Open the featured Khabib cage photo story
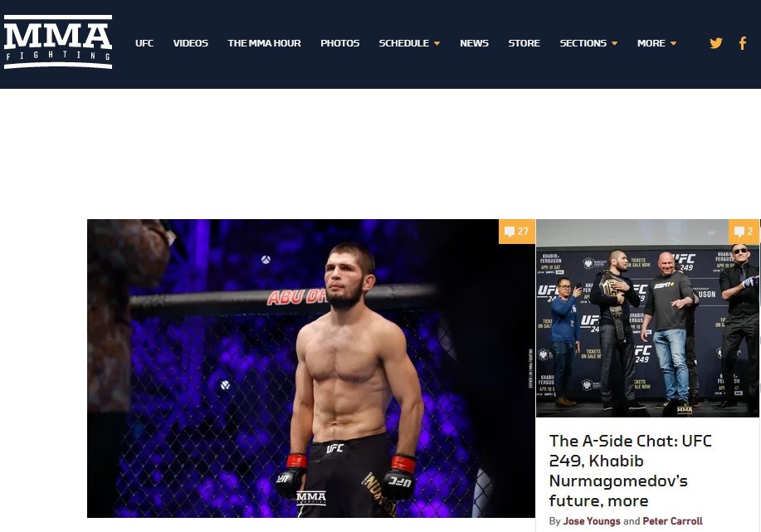 310,368
